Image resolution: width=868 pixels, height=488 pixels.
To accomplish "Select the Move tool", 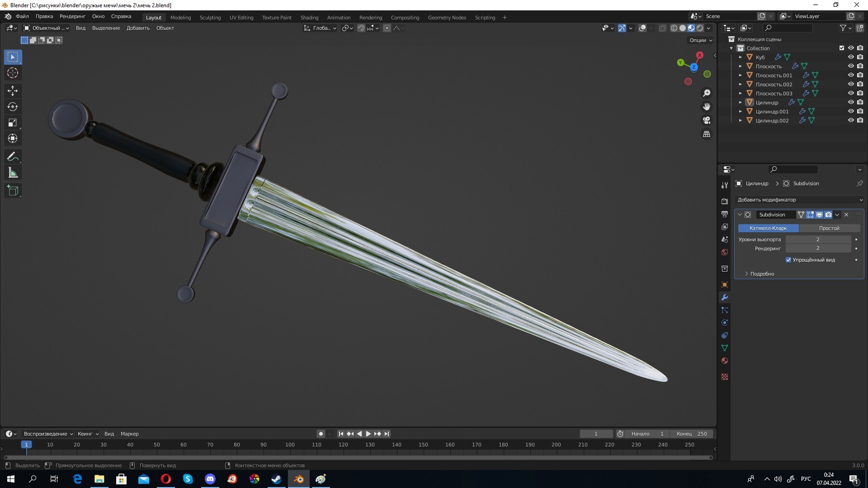I will 13,90.
